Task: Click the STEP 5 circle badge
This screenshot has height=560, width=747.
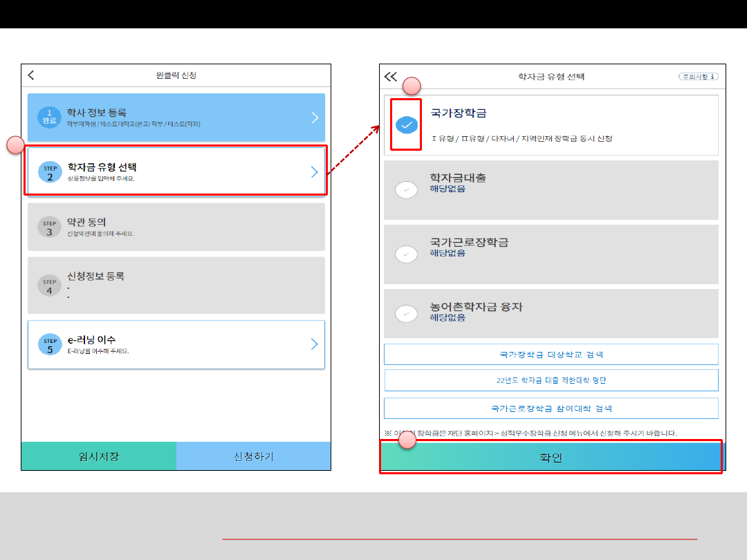Action: [50, 345]
